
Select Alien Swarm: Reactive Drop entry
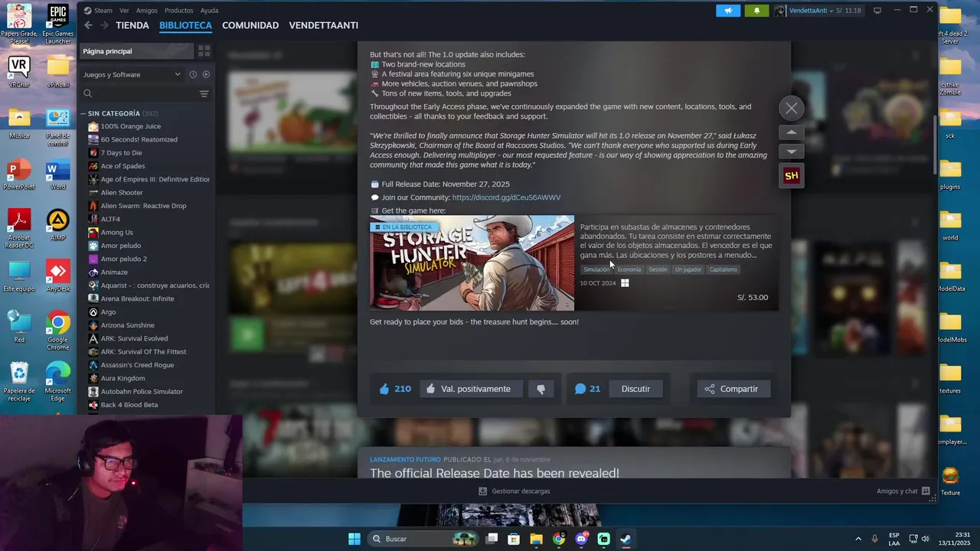coord(143,206)
